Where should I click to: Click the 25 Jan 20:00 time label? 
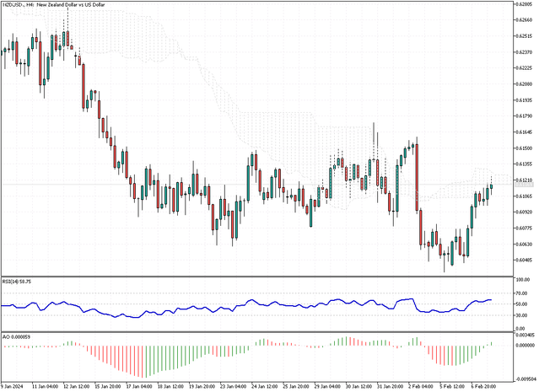pos(295,386)
